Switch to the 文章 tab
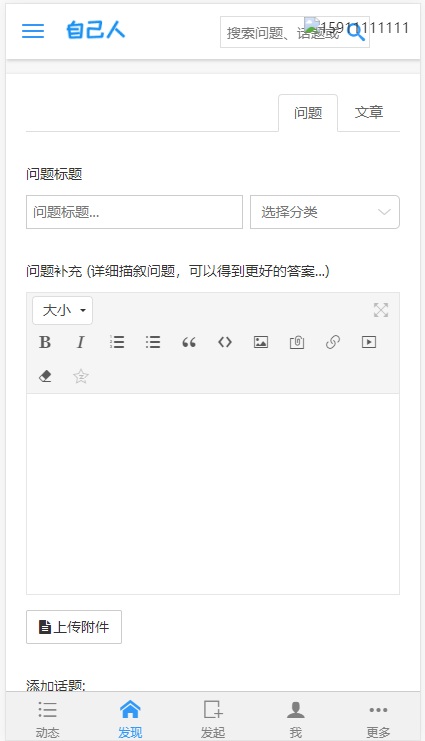 pyautogui.click(x=369, y=112)
